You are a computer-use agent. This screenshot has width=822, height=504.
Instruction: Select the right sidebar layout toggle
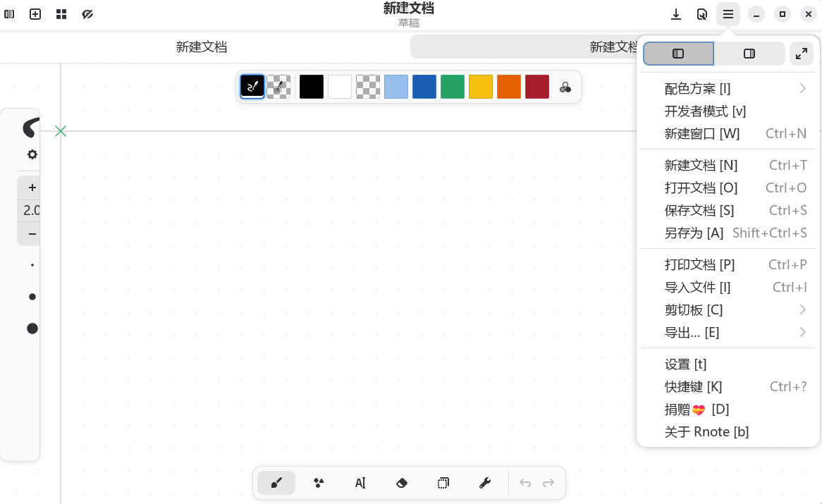point(749,53)
